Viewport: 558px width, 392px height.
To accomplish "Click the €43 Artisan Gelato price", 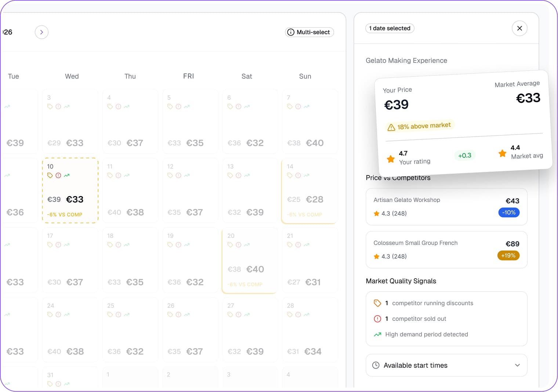I will click(512, 201).
